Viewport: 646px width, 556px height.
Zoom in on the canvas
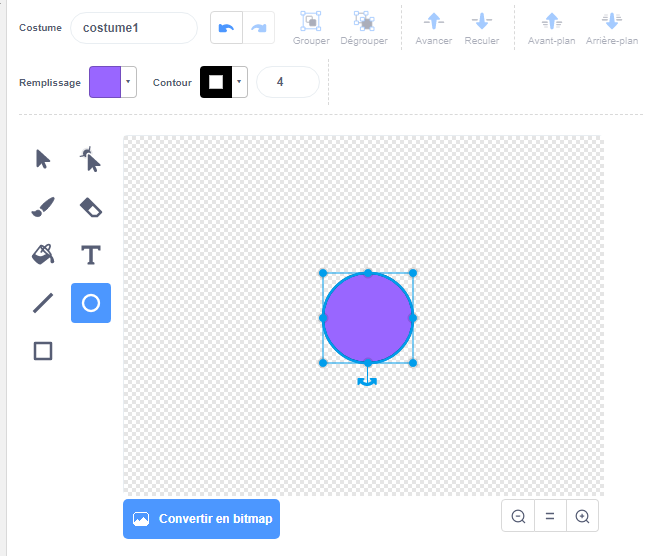582,517
